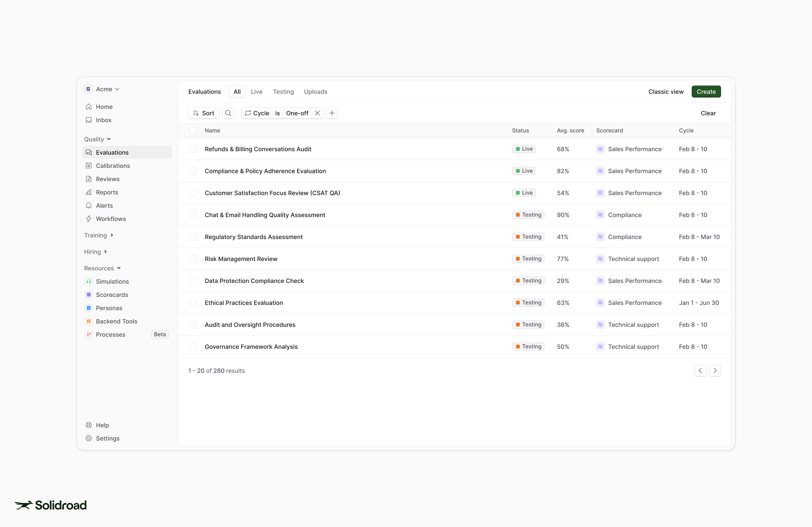The height and width of the screenshot is (527, 812).
Task: Open the Scorecards panel icon
Action: tap(89, 295)
